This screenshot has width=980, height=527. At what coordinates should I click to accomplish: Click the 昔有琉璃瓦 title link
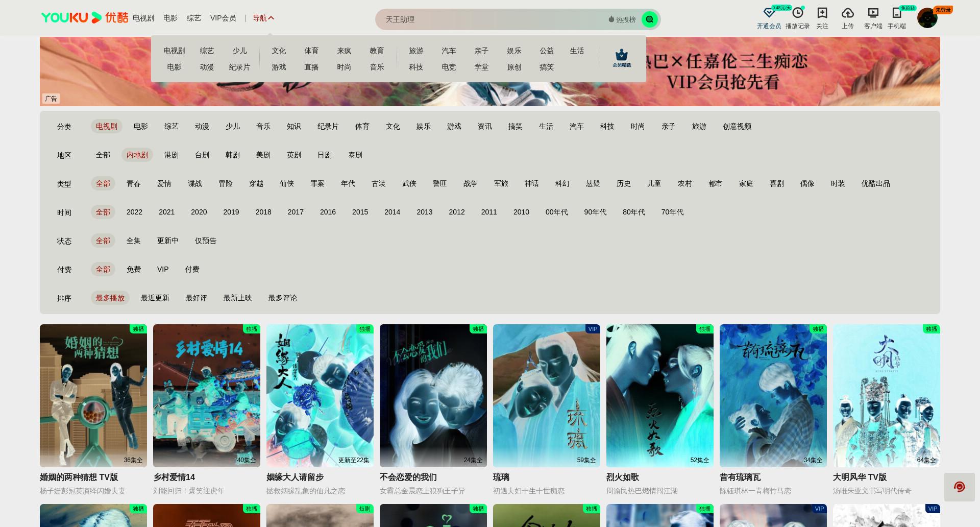(x=740, y=477)
